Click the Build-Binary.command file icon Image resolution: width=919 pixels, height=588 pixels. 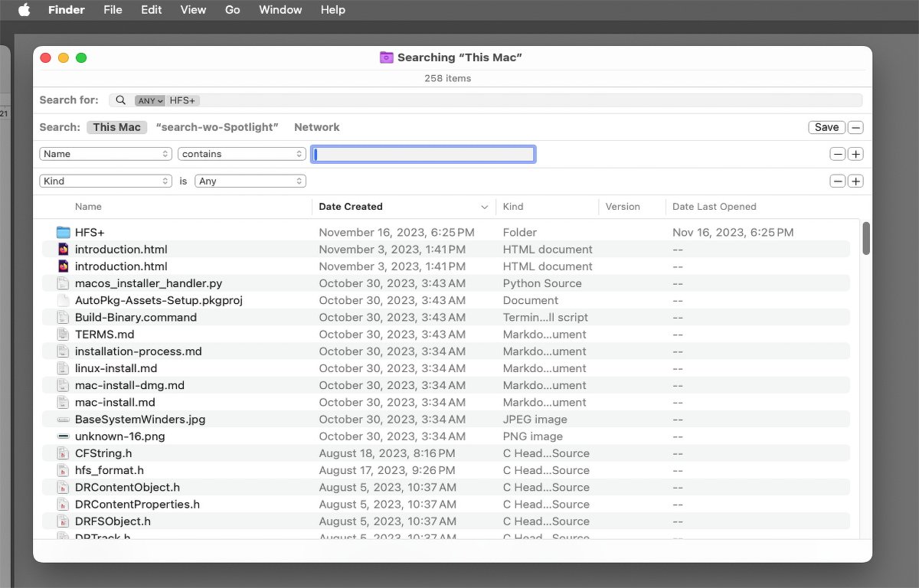(x=63, y=318)
